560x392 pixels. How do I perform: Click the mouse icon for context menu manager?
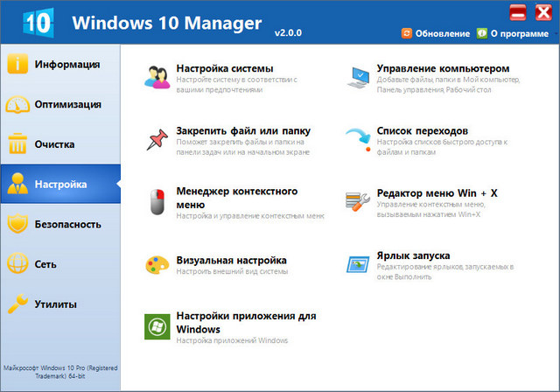157,202
